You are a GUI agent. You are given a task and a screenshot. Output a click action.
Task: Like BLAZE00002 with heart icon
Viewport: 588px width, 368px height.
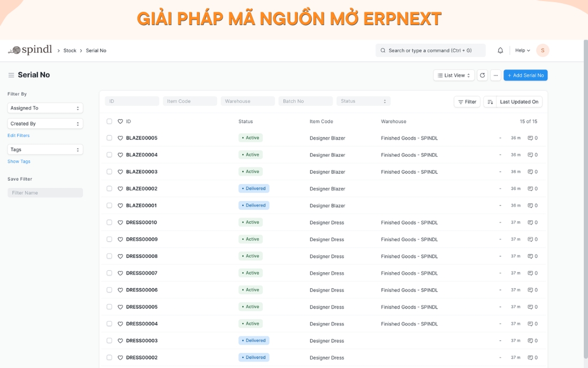pyautogui.click(x=120, y=189)
